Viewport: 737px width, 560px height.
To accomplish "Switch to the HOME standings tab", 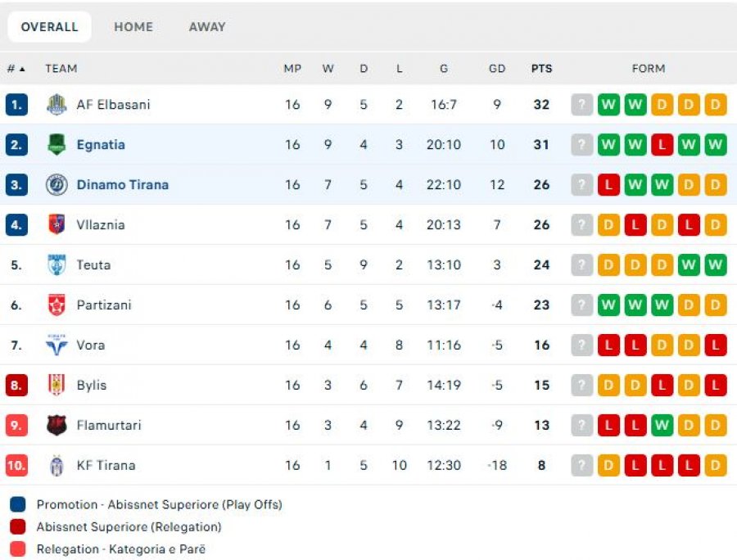I will (133, 27).
